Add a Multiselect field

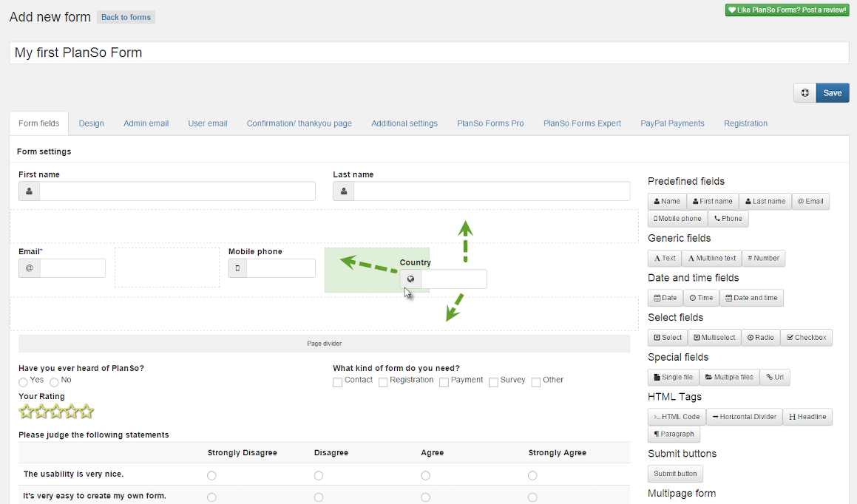pyautogui.click(x=714, y=338)
